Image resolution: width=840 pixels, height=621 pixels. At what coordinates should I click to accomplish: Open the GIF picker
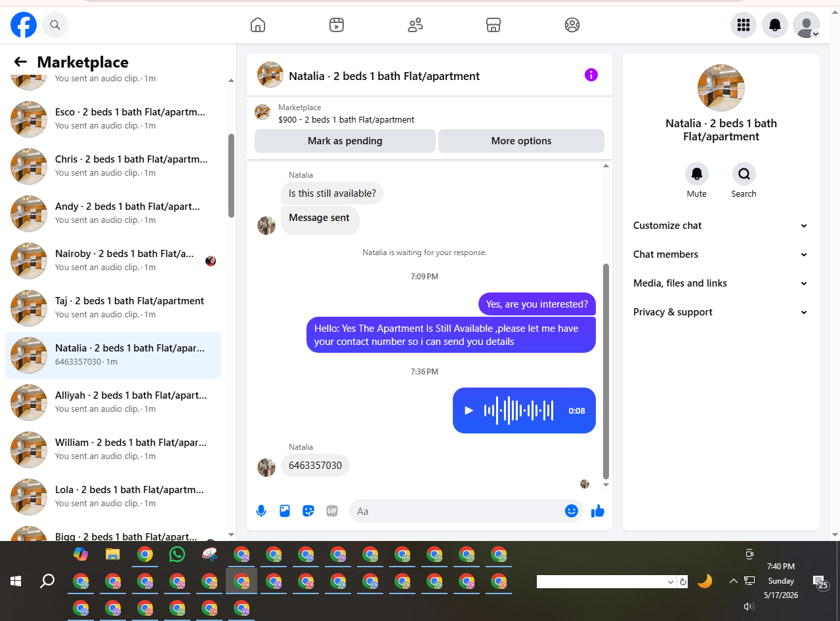tap(332, 511)
